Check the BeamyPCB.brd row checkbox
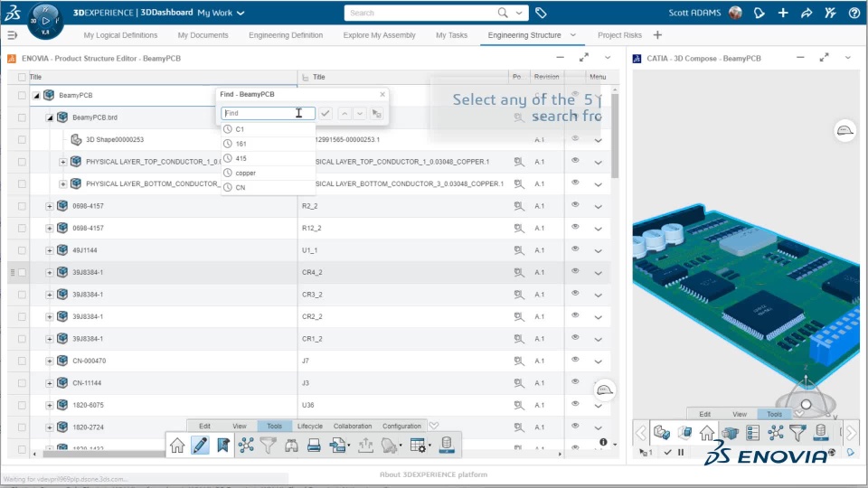The height and width of the screenshot is (488, 868). [22, 117]
